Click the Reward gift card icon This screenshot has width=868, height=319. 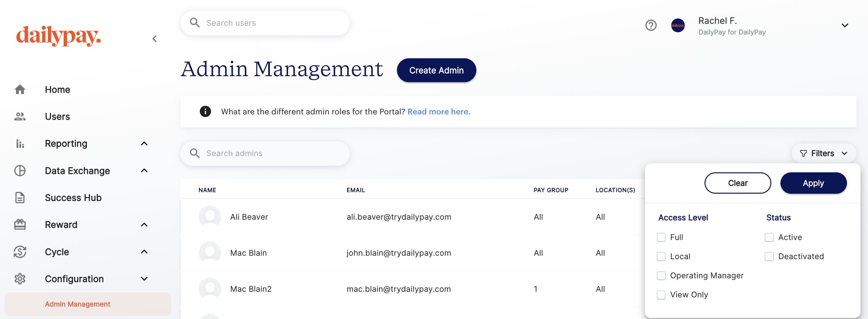20,224
